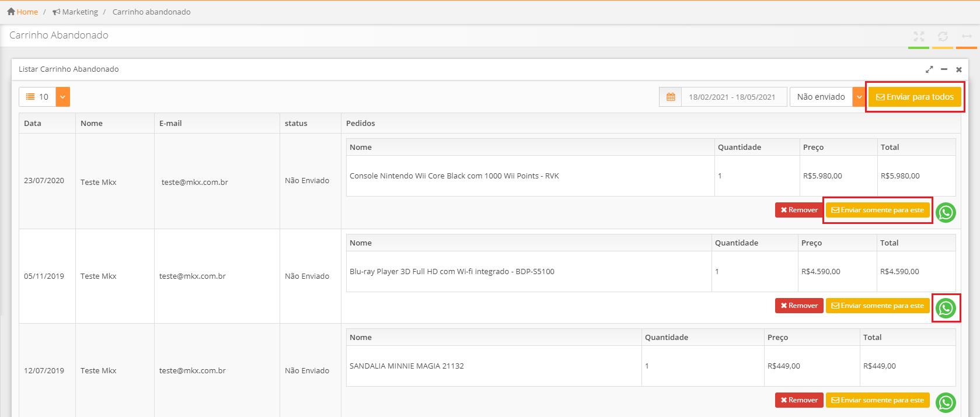Click the refresh icon in page header

[x=943, y=37]
